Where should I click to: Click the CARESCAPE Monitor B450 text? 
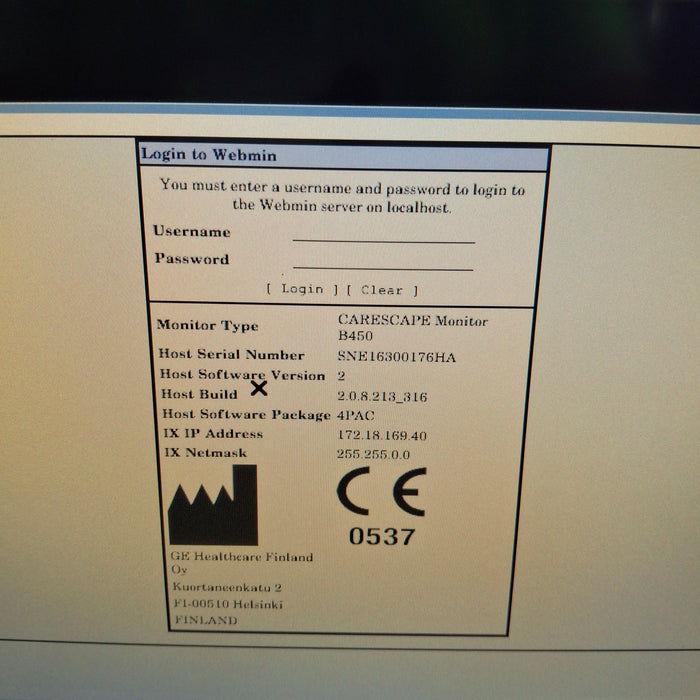click(x=398, y=328)
